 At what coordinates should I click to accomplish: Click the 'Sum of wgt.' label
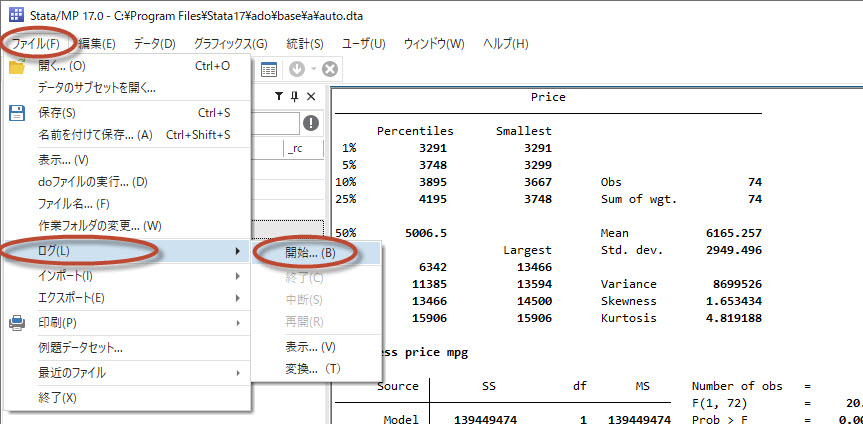[638, 199]
